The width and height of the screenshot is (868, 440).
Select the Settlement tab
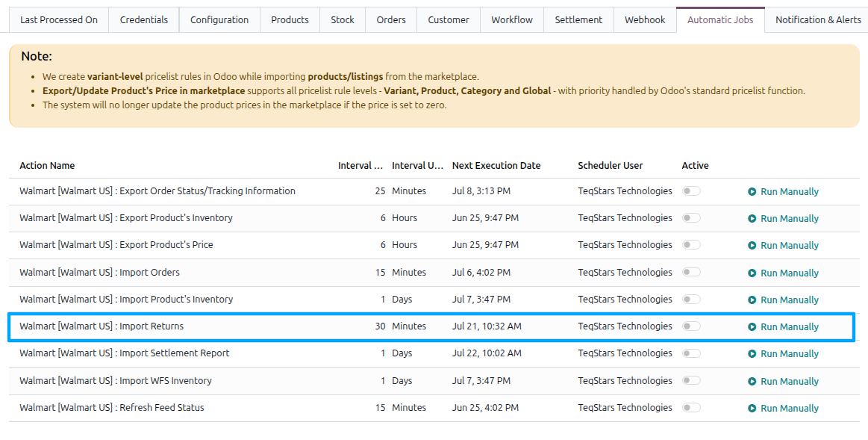point(578,20)
